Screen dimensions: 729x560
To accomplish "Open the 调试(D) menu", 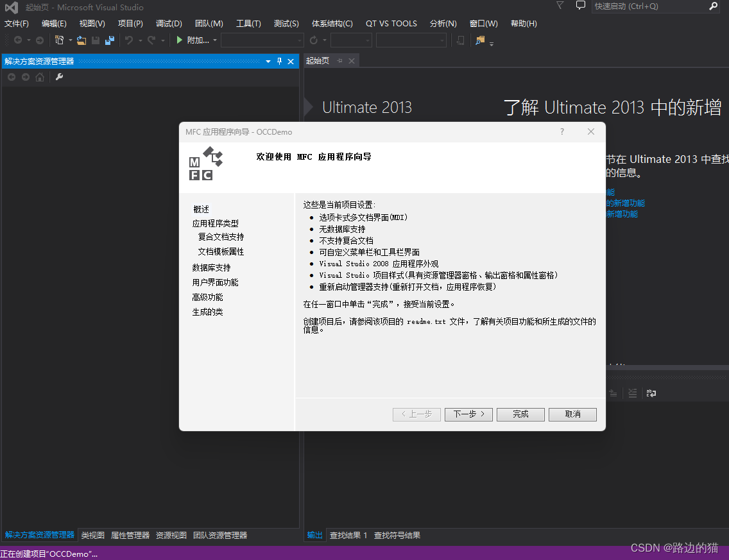I will (169, 24).
